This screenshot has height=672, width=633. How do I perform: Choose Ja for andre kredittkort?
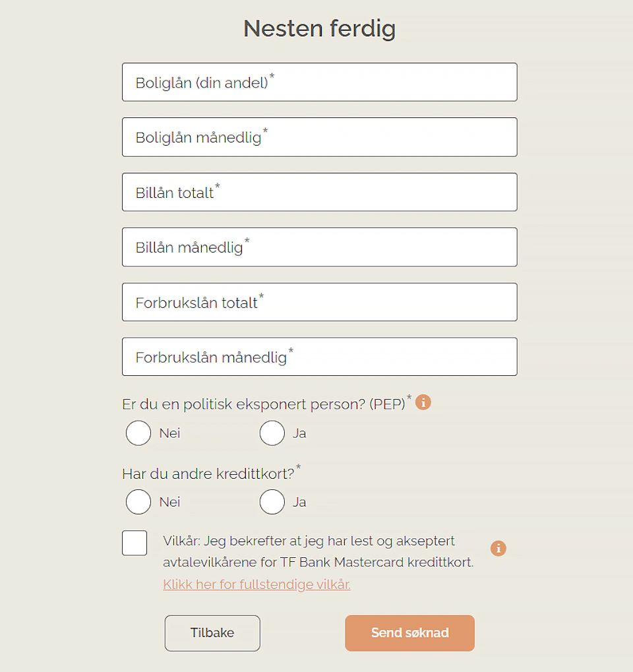(272, 502)
